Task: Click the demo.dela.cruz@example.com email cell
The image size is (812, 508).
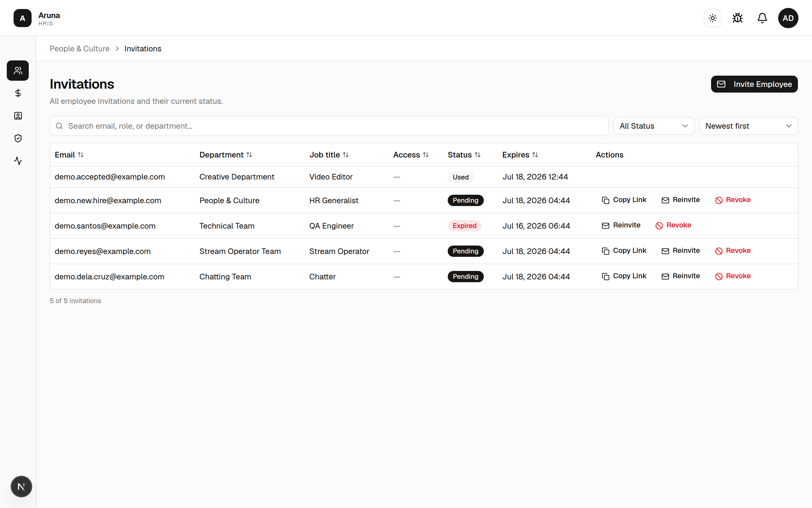Action: tap(109, 277)
